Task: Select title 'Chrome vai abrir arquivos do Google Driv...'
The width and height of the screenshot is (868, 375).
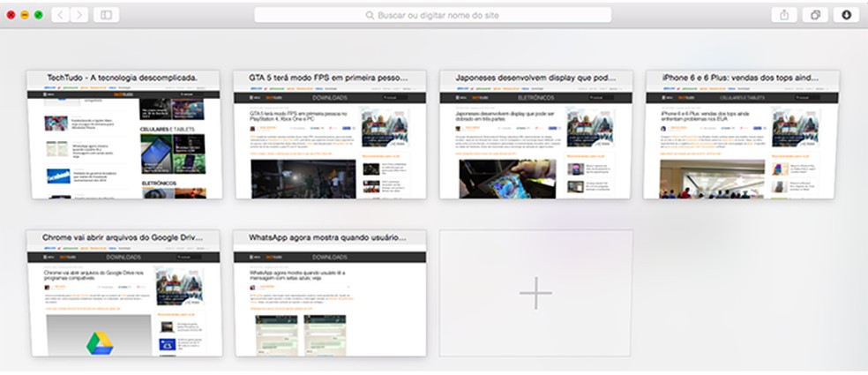Action: (123, 237)
